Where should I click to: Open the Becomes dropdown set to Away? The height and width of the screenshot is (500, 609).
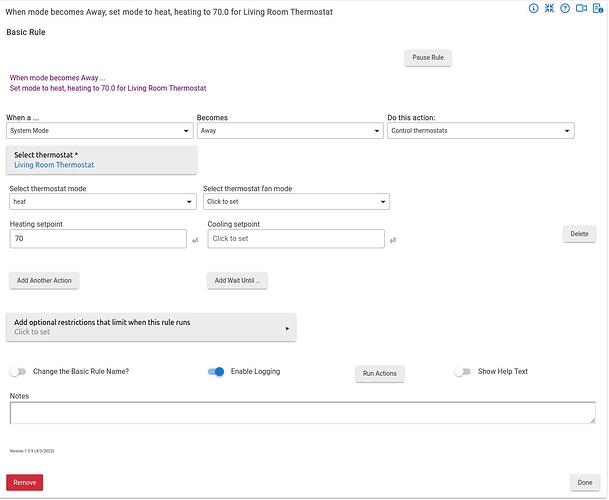[290, 131]
